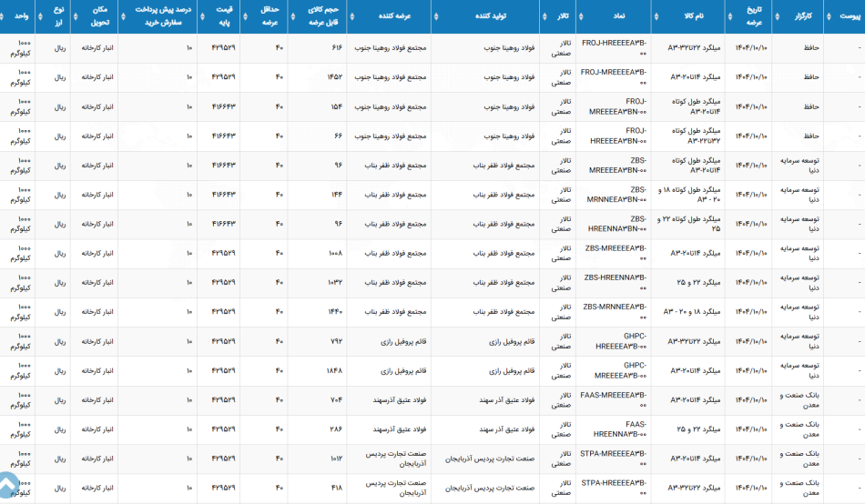This screenshot has width=865, height=504.
Task: Sort by the عرضه کننده column arrows
Action: (x=351, y=16)
